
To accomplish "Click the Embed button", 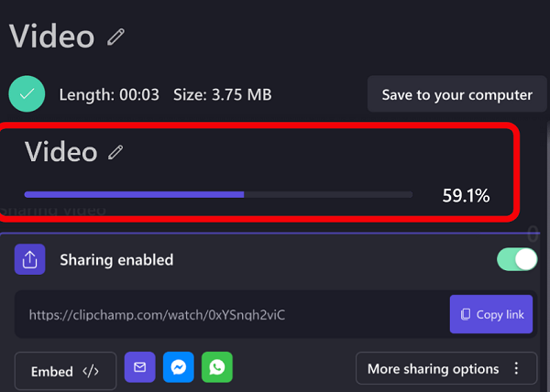I will tap(65, 371).
